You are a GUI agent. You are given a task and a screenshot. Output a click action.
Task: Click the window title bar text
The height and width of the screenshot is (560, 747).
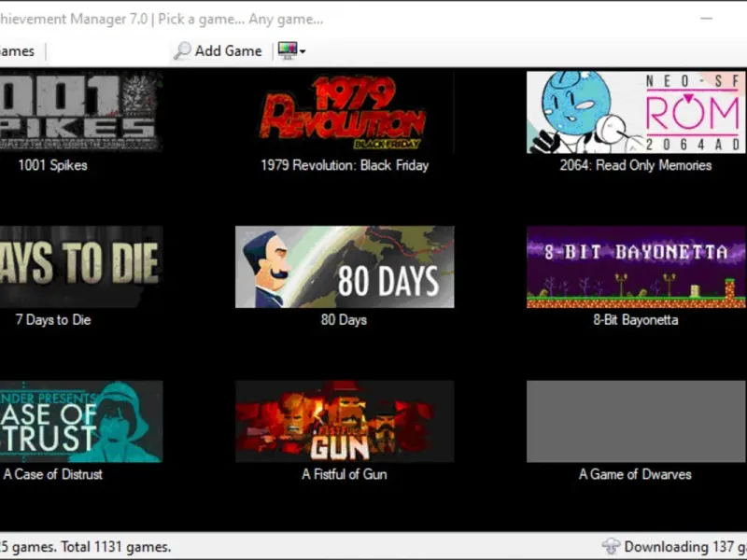pos(162,19)
